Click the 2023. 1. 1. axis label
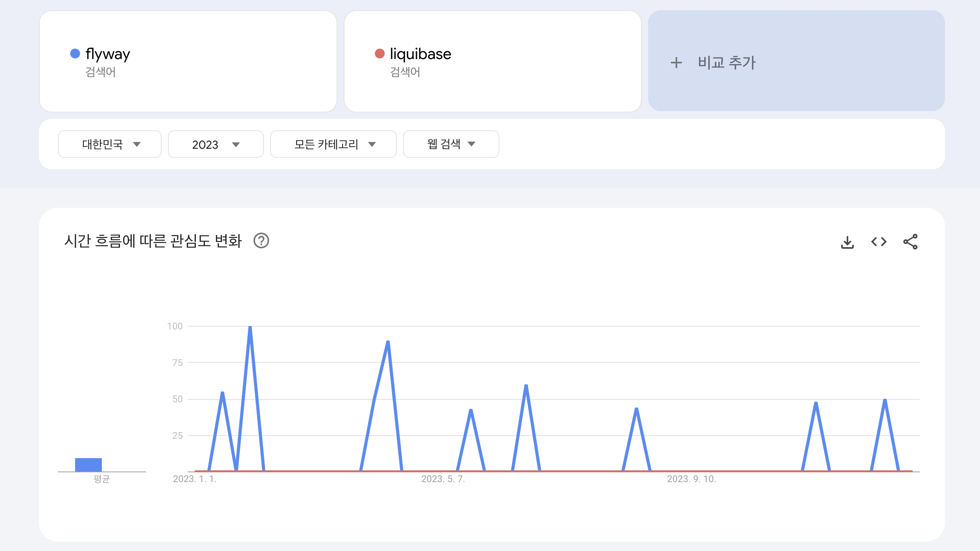980x551 pixels. 195,479
